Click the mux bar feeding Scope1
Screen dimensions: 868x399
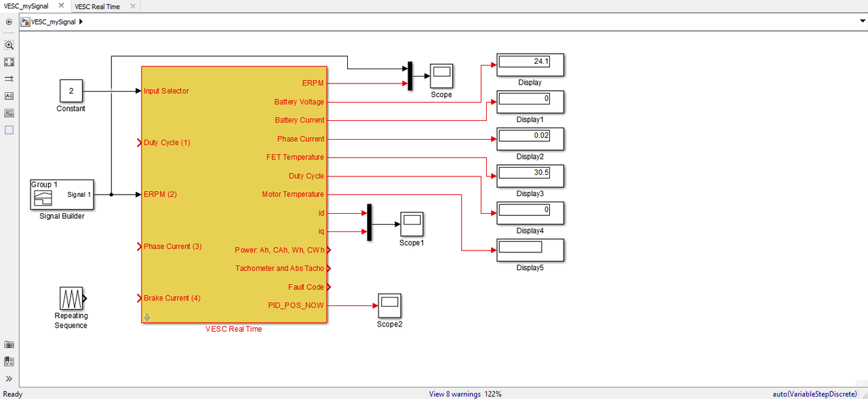tap(370, 222)
